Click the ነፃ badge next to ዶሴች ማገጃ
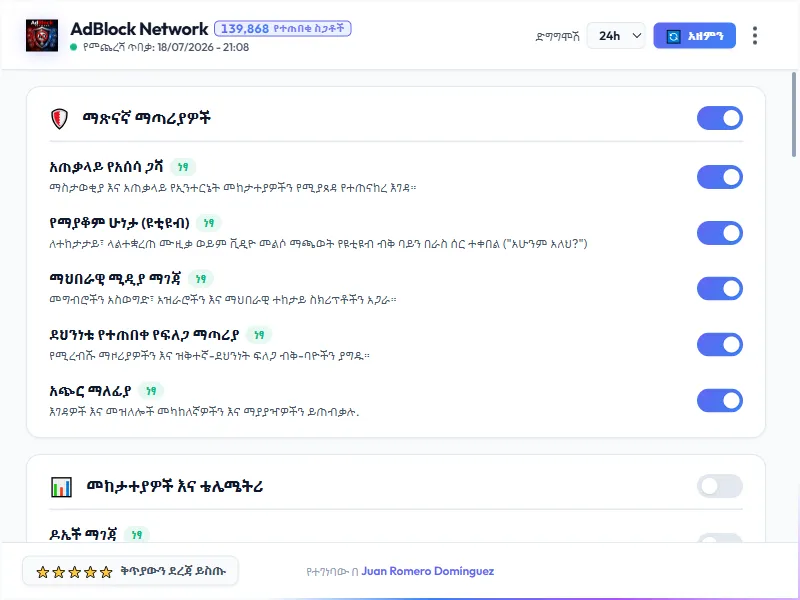Viewport: 800px width, 600px height. click(137, 534)
